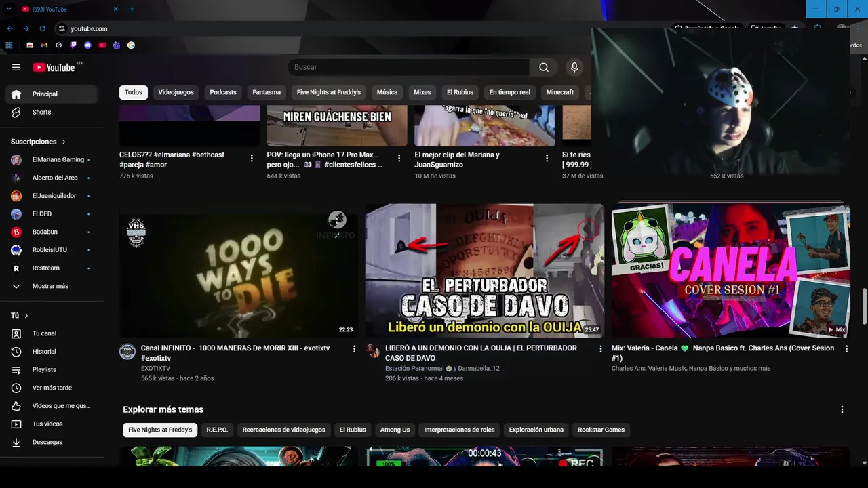Click the page vertical scrollbar thumb

point(864,306)
